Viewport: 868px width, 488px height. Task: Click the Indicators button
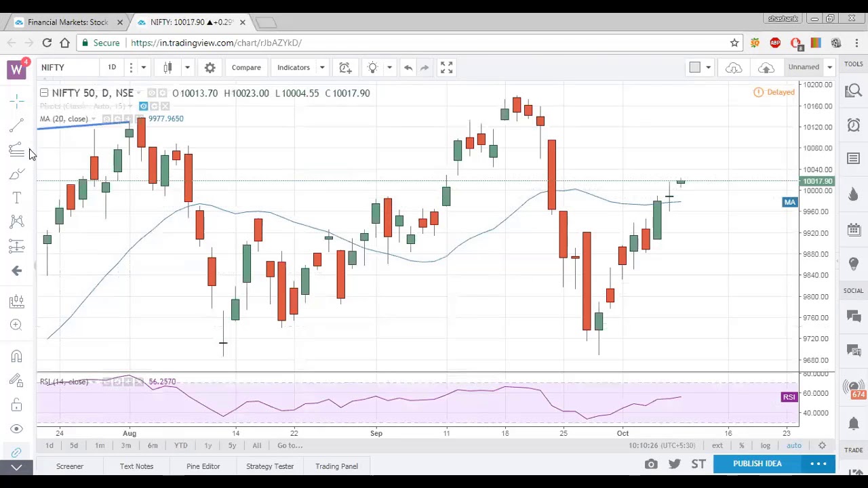294,67
